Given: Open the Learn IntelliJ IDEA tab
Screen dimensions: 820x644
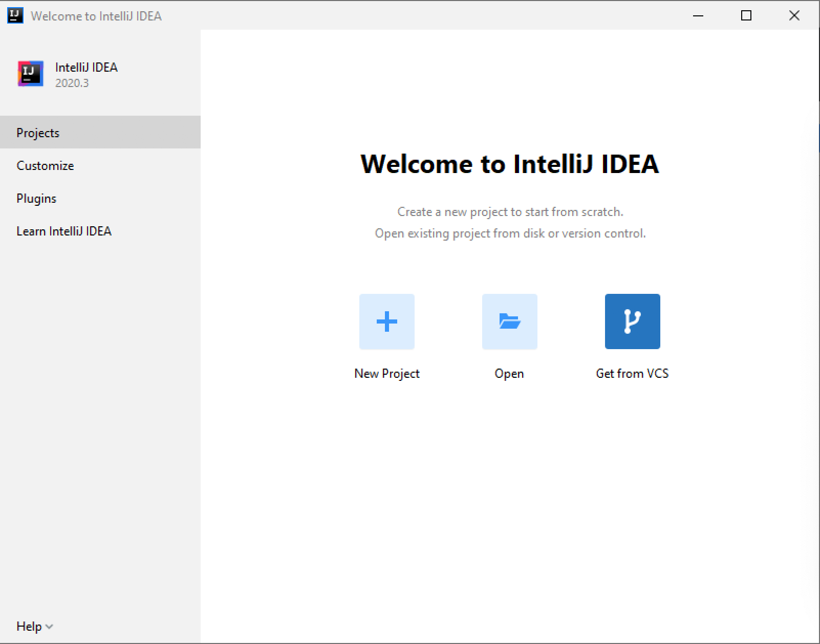Looking at the screenshot, I should pos(100,231).
